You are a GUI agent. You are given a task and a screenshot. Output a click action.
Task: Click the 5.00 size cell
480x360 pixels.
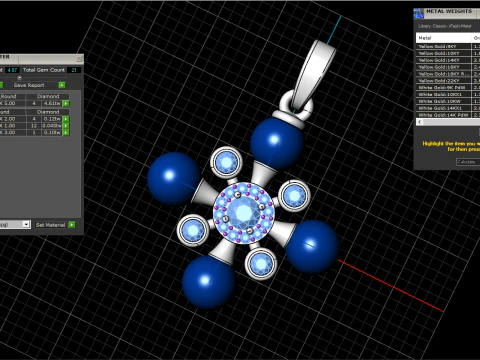point(12,104)
